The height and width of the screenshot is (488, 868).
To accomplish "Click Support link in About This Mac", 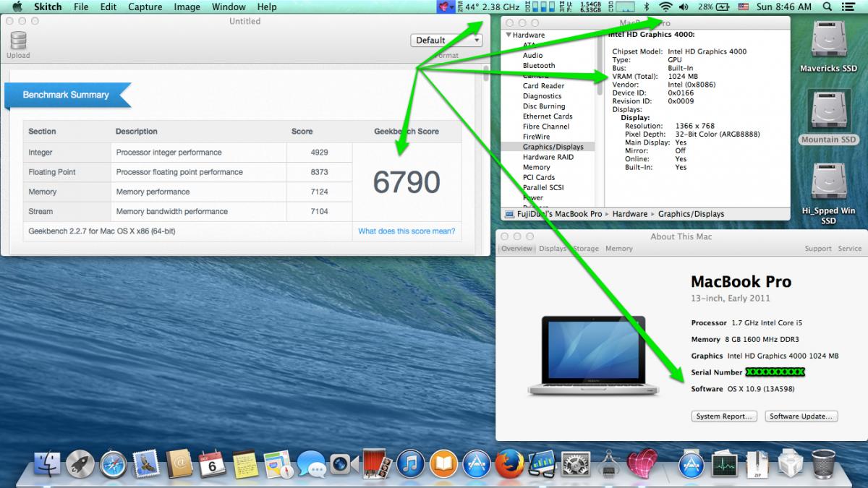I will point(818,249).
